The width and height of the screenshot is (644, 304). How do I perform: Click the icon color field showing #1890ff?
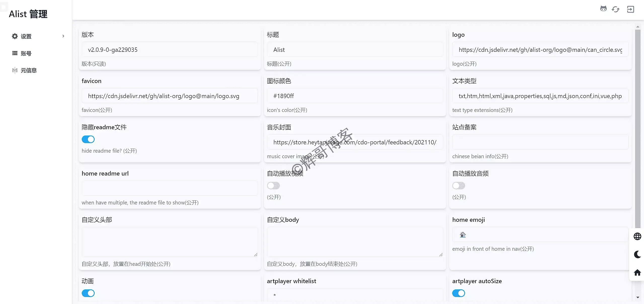(x=354, y=96)
